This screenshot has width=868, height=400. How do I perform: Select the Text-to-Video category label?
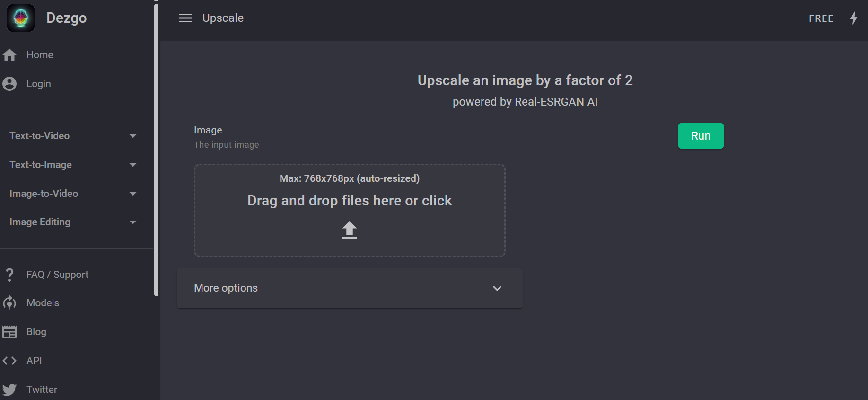40,136
